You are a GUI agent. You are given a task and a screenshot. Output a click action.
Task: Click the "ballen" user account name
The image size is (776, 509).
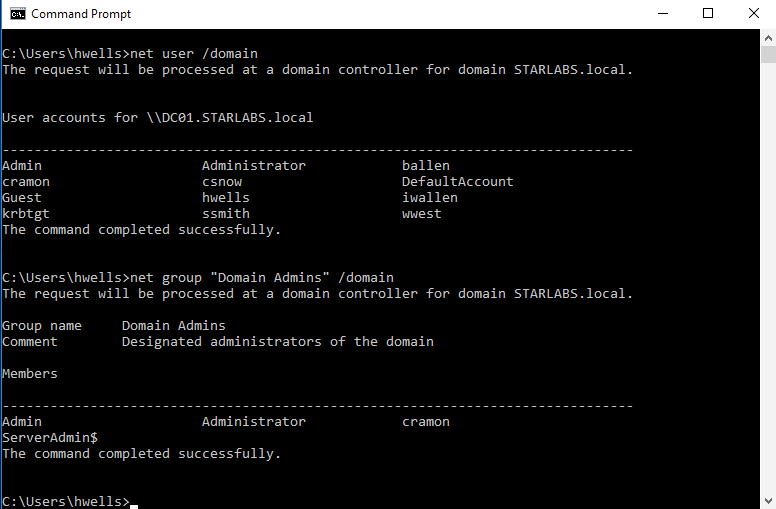click(x=426, y=165)
